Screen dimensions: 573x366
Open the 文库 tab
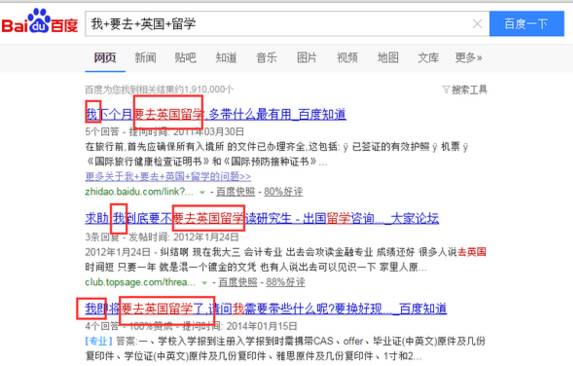click(x=428, y=57)
